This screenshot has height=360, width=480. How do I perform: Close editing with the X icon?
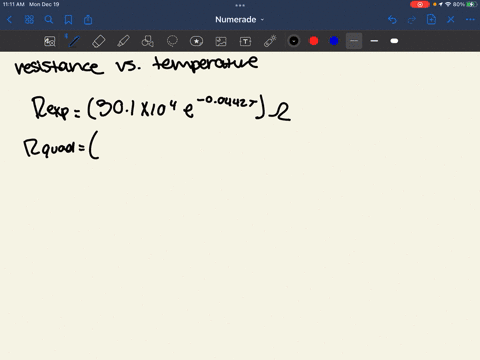point(451,20)
